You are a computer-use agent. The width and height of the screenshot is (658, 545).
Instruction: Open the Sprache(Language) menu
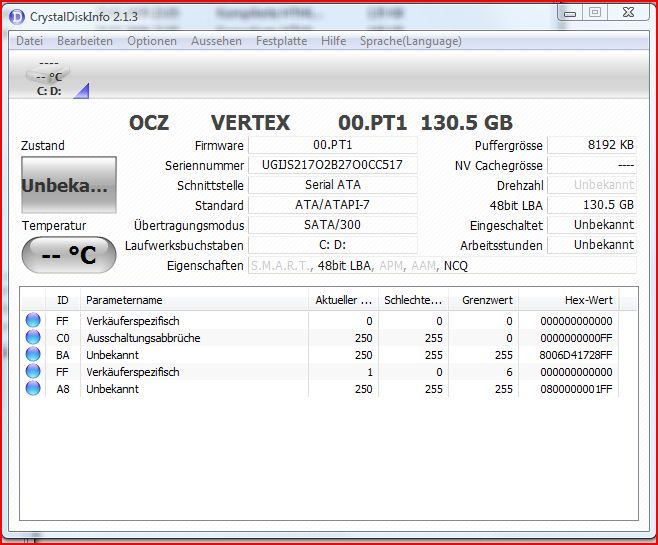[411, 41]
